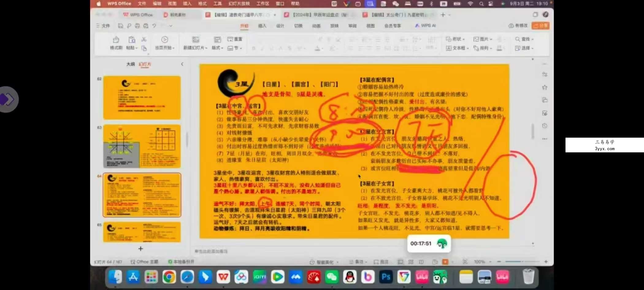Toggle Local Backup On (本地备份开) status
The image size is (644, 290).
pyautogui.click(x=181, y=262)
